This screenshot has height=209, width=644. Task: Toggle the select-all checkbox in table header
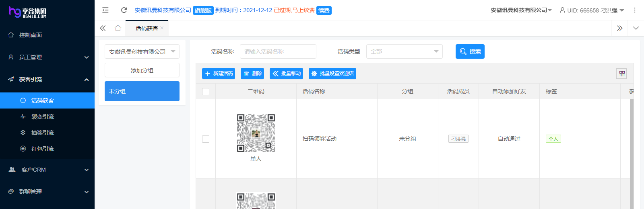206,92
